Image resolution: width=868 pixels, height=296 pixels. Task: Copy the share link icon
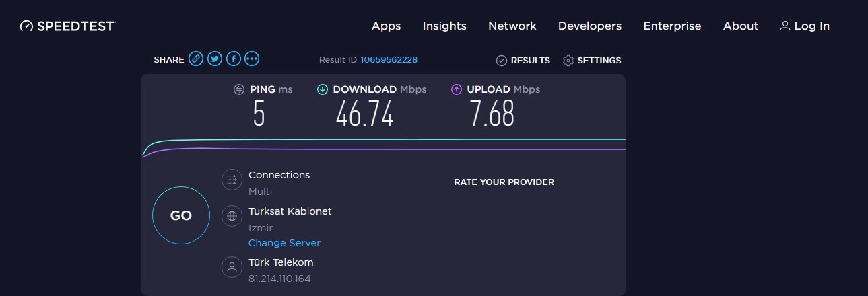pos(196,59)
